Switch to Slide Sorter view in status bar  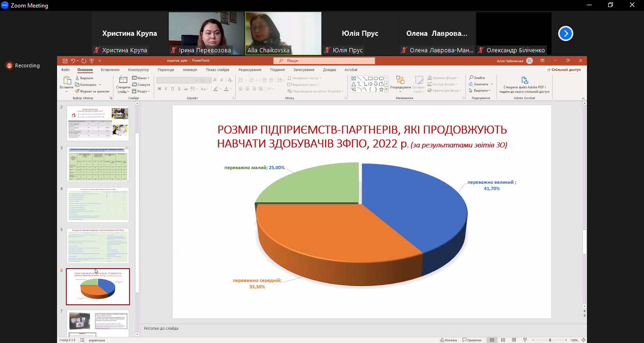[502, 340]
